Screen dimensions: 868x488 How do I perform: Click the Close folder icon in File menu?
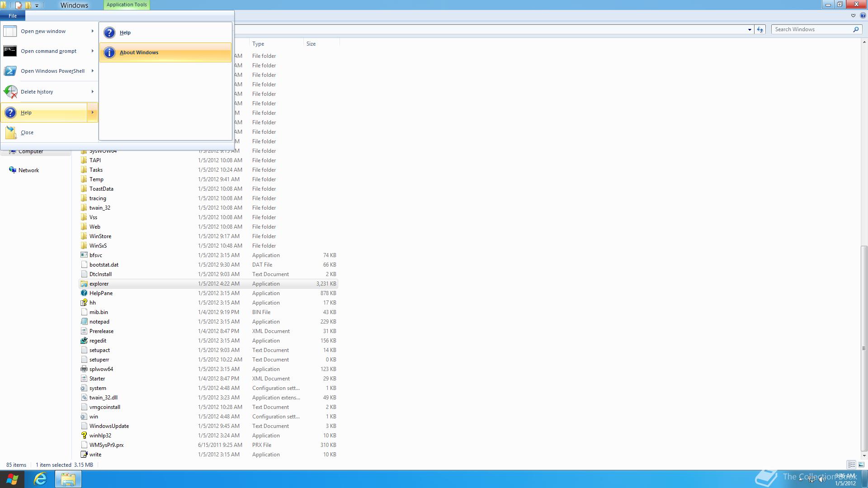pos(10,132)
